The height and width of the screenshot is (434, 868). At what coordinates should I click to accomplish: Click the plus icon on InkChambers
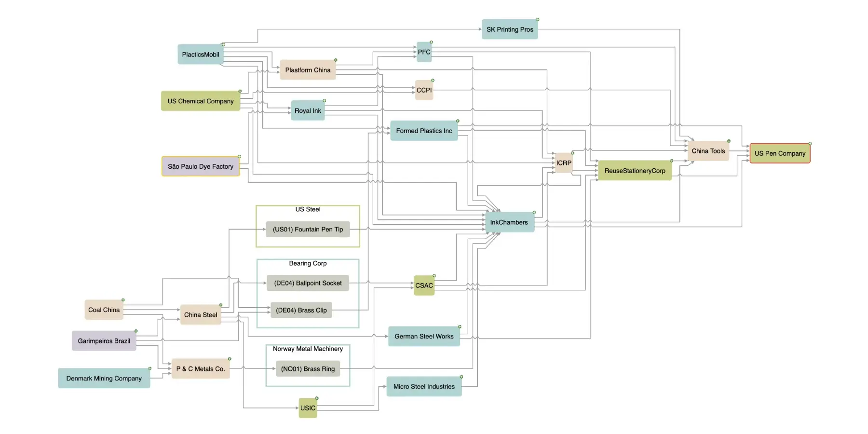point(534,213)
